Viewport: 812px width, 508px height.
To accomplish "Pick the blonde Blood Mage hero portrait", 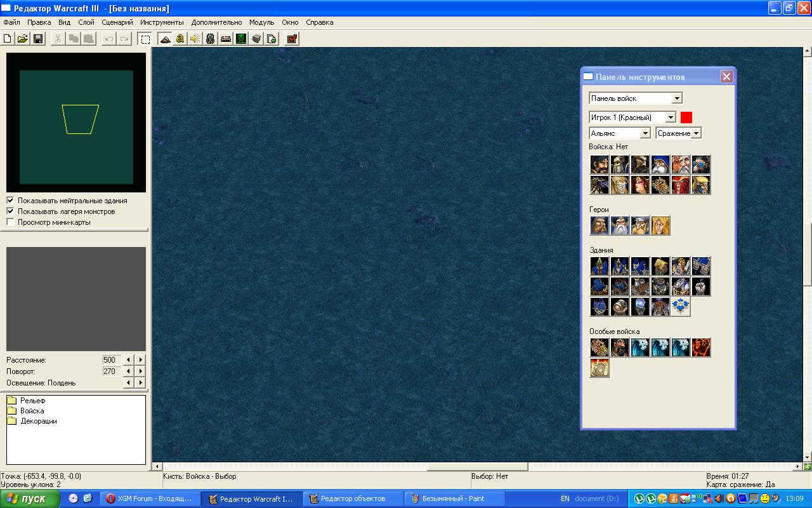I will point(660,225).
